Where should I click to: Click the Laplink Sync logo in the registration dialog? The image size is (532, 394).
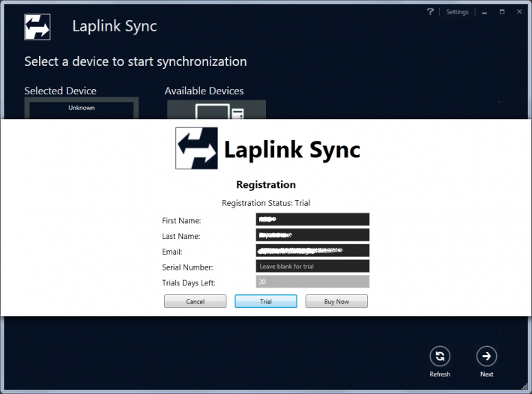[196, 148]
